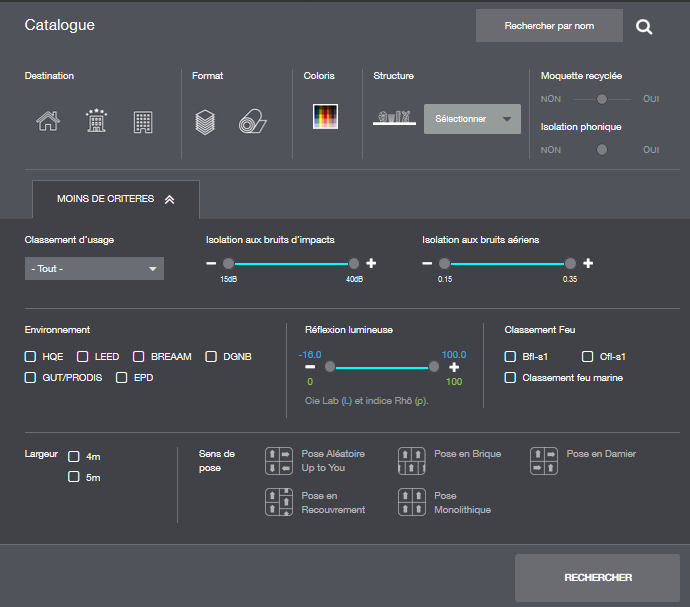Screen dimensions: 690x607
Task: Toggle the Isolation phonique switch
Action: (602, 150)
